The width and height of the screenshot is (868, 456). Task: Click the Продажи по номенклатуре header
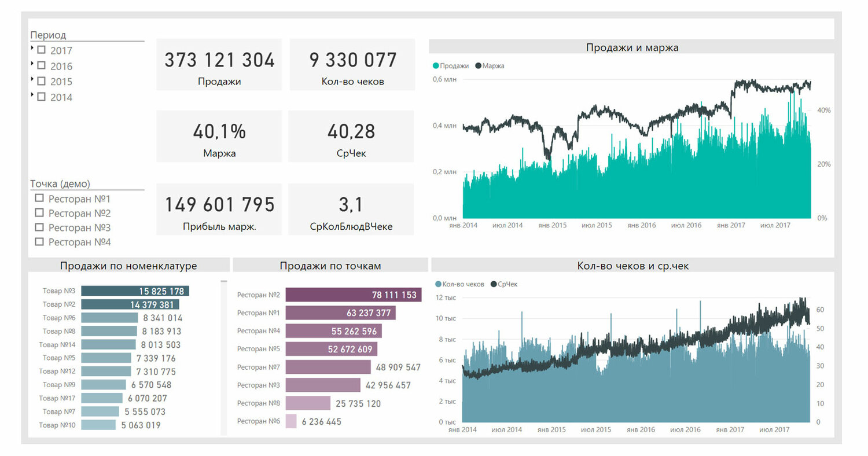pos(128,266)
